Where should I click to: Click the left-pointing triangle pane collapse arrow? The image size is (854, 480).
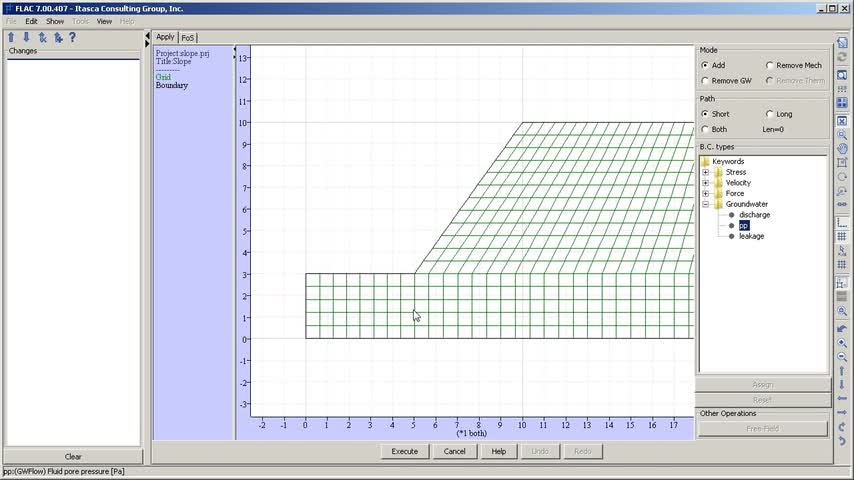click(147, 36)
